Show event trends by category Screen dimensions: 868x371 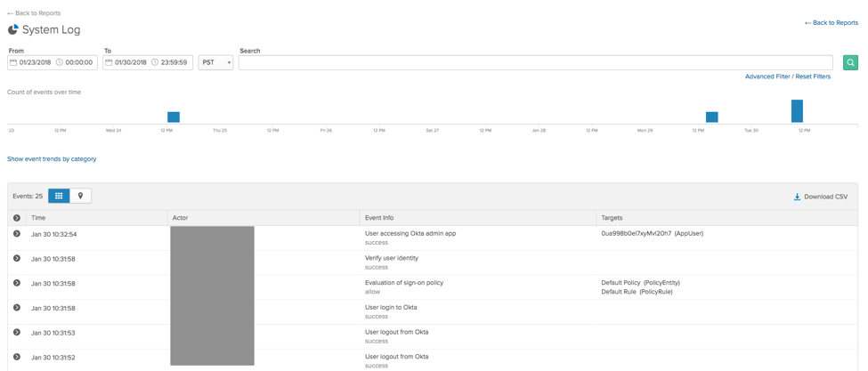(52, 159)
